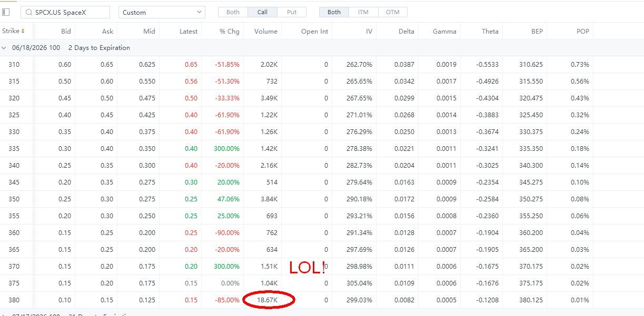
Task: Click the 0.73% POP value
Action: [580, 65]
